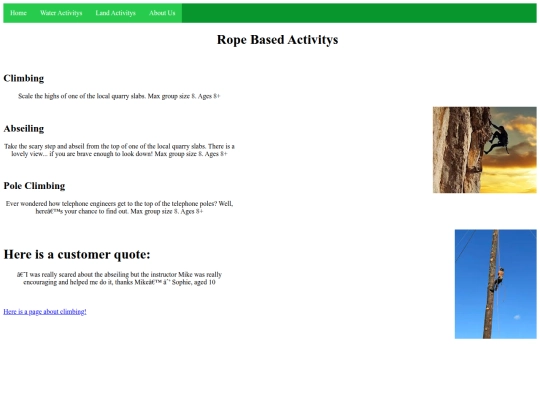Open the Water Activitys menu item
Image resolution: width=540 pixels, height=405 pixels.
point(61,13)
